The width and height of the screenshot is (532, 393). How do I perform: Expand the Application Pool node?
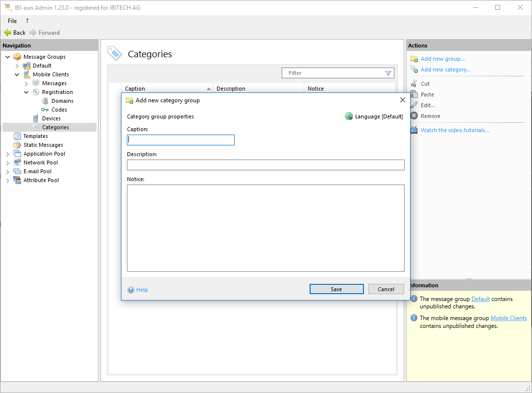coord(8,154)
